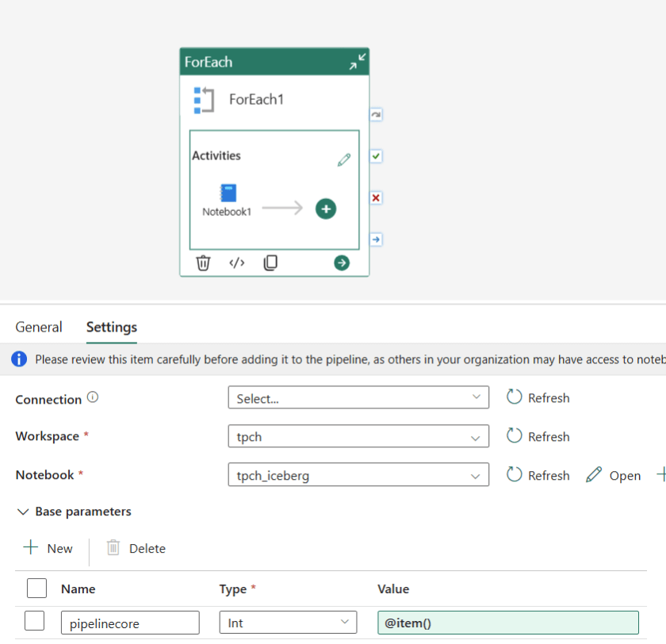Select the red On fail connector
The width and height of the screenshot is (666, 644).
[375, 197]
